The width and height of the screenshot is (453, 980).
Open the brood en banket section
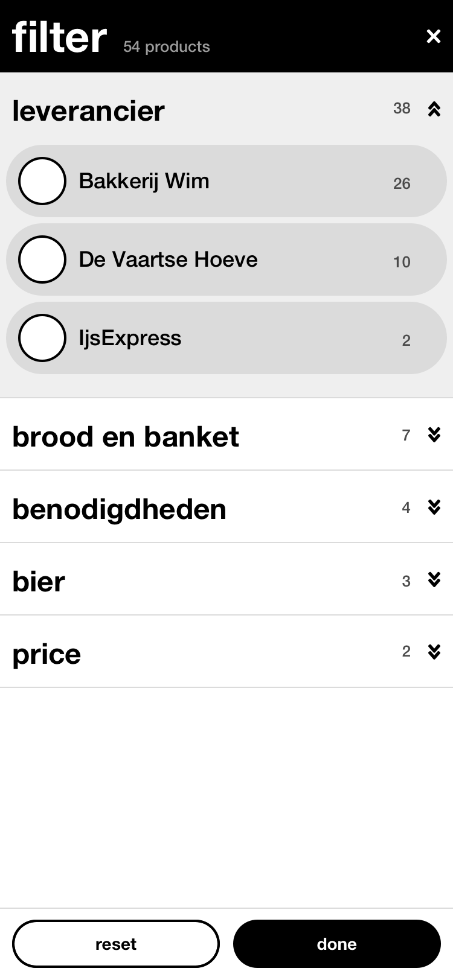click(x=226, y=434)
